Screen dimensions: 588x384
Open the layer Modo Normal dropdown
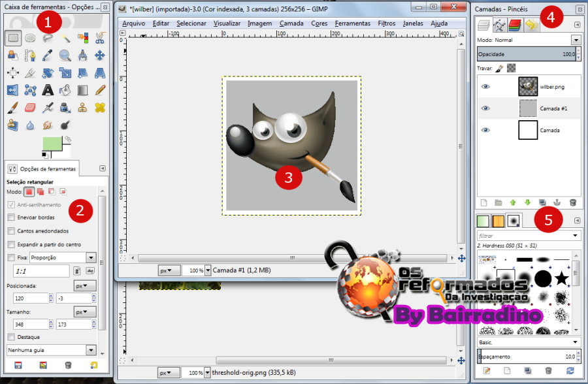(x=576, y=40)
